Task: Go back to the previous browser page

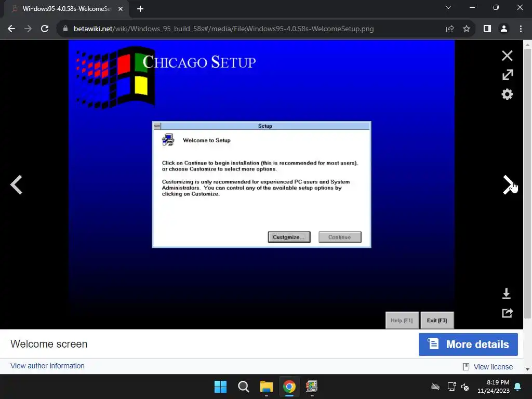Action: point(11,29)
